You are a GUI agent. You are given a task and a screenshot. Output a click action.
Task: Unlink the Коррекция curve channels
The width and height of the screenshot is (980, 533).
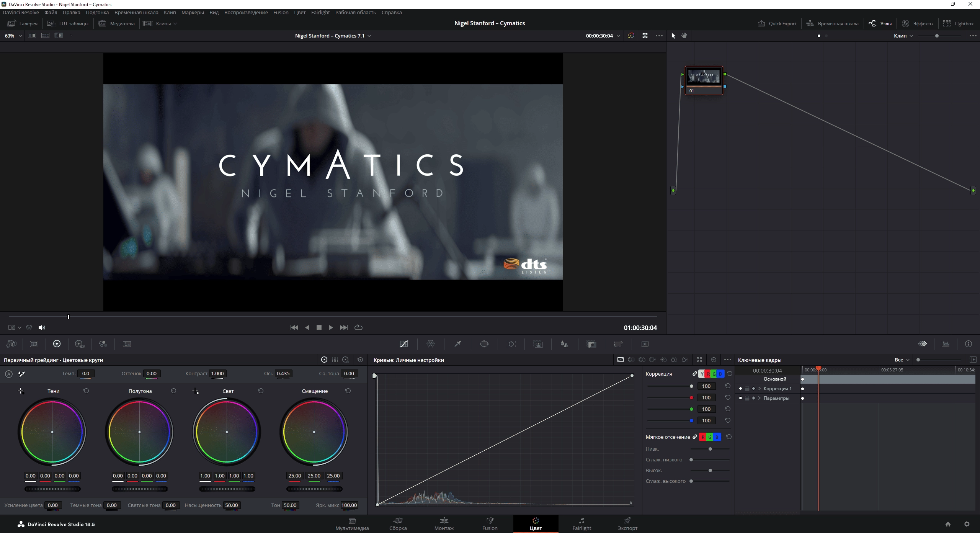click(694, 373)
